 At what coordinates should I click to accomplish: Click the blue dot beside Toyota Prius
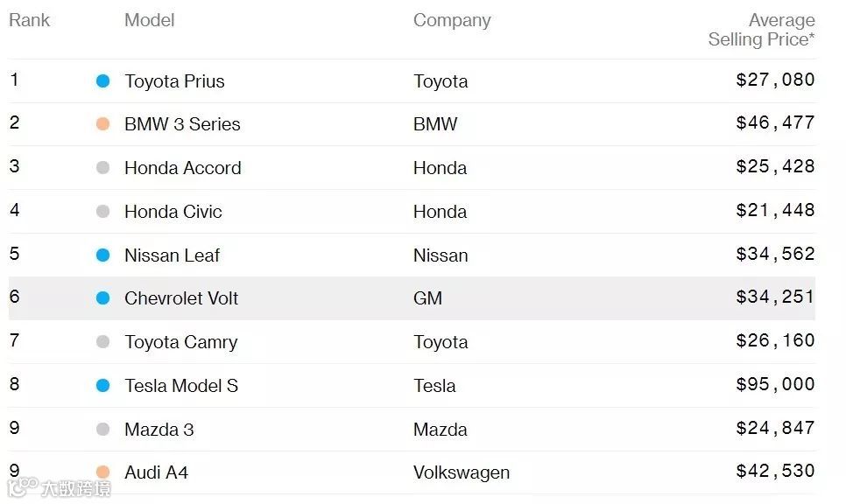(x=102, y=81)
